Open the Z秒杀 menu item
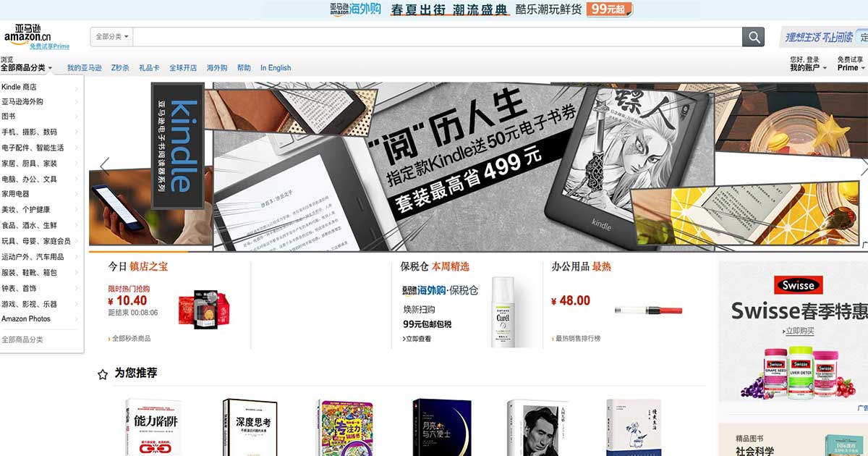Screen dimensions: 868x456 click(119, 67)
